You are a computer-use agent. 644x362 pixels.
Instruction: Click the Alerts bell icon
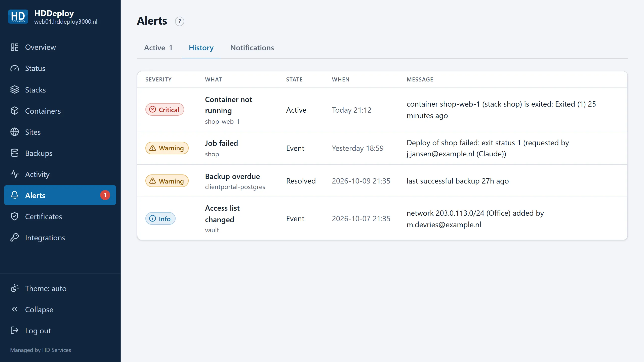tap(15, 195)
